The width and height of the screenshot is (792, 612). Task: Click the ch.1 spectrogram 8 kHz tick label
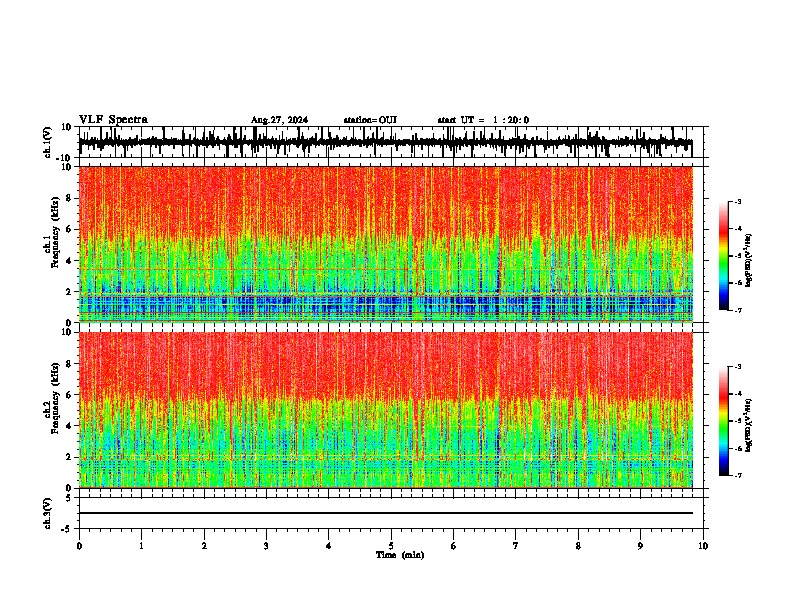[x=70, y=198]
